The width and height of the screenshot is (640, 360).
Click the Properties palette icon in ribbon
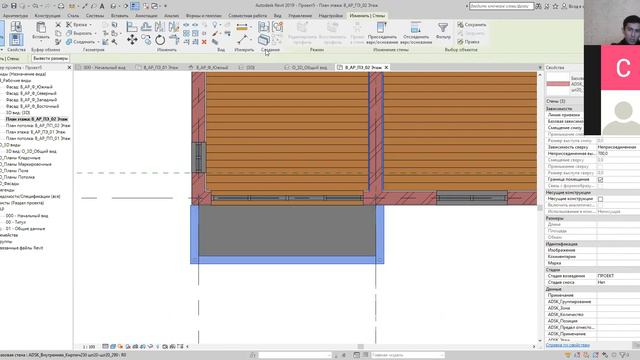pos(16,40)
